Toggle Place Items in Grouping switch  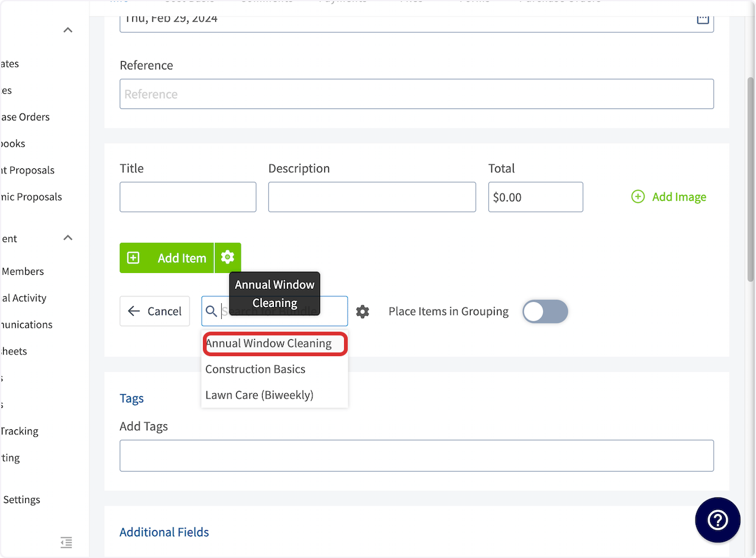pos(545,311)
